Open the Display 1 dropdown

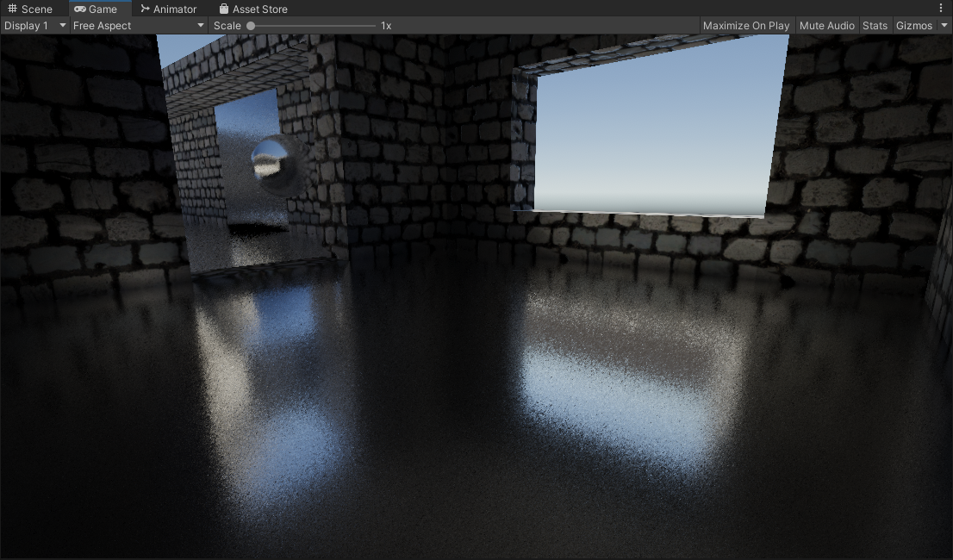(x=34, y=26)
